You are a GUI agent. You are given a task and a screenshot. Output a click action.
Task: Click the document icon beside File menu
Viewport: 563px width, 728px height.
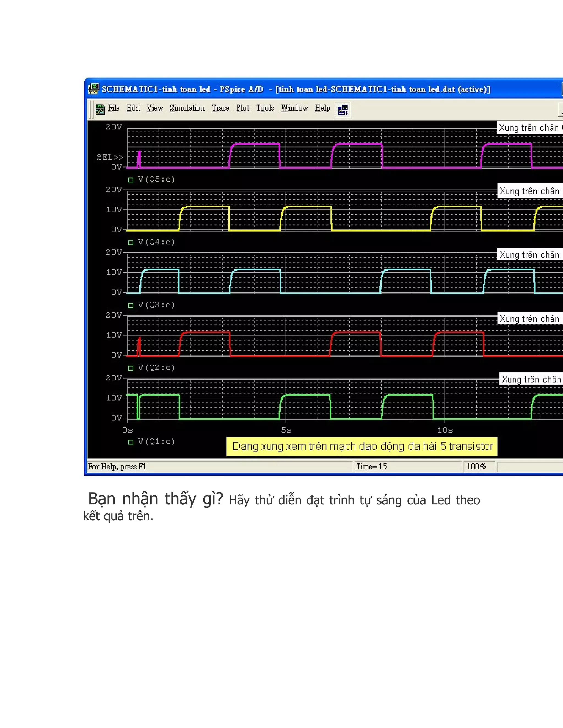pos(100,109)
